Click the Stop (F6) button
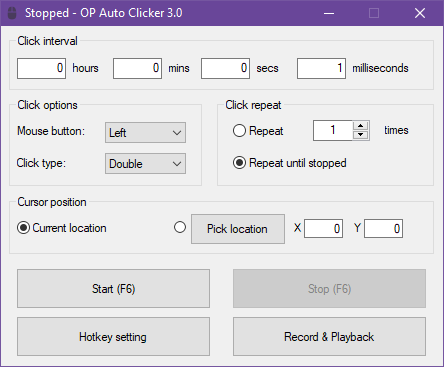This screenshot has height=367, width=444. click(329, 289)
